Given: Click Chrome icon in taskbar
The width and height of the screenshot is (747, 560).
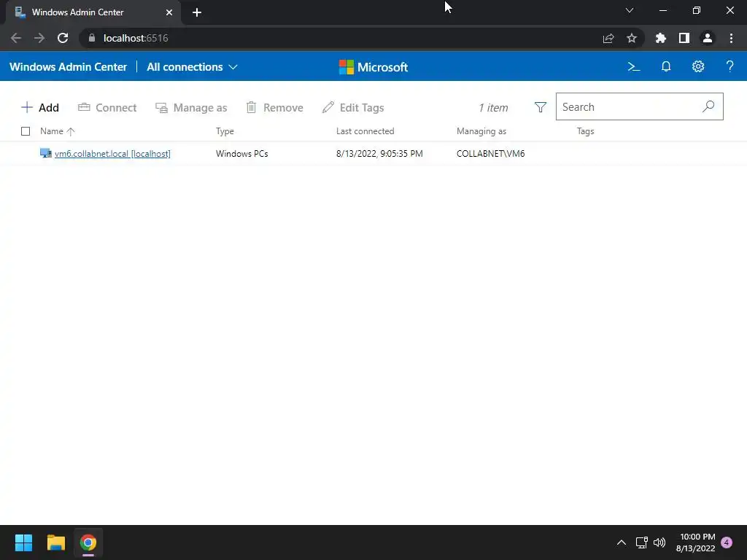Looking at the screenshot, I should click(88, 542).
